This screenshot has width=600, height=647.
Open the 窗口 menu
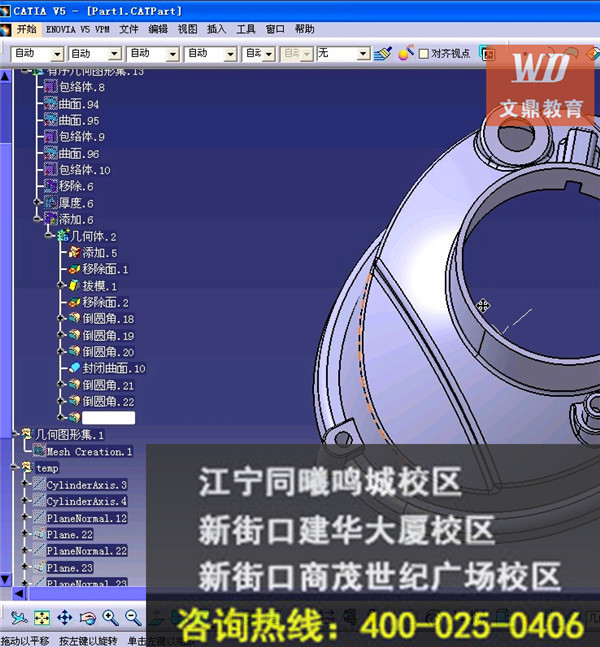point(275,29)
